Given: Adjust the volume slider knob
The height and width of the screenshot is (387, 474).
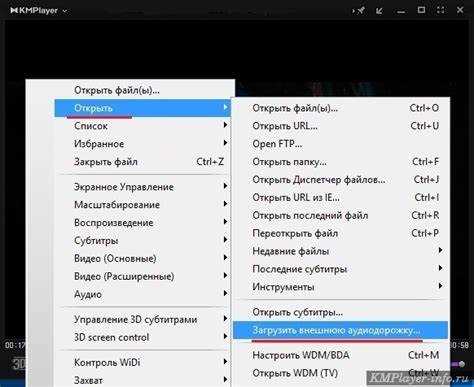Looking at the screenshot, I should pyautogui.click(x=462, y=364).
